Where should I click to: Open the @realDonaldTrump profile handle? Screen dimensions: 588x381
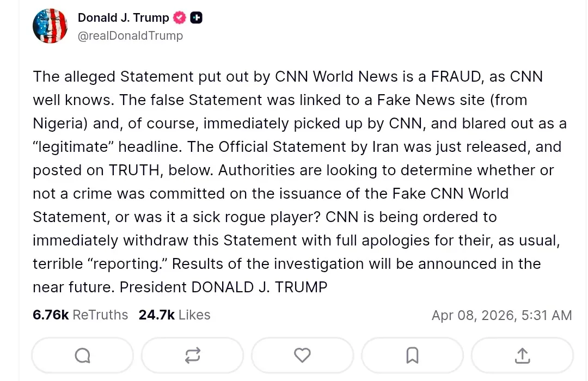point(131,36)
